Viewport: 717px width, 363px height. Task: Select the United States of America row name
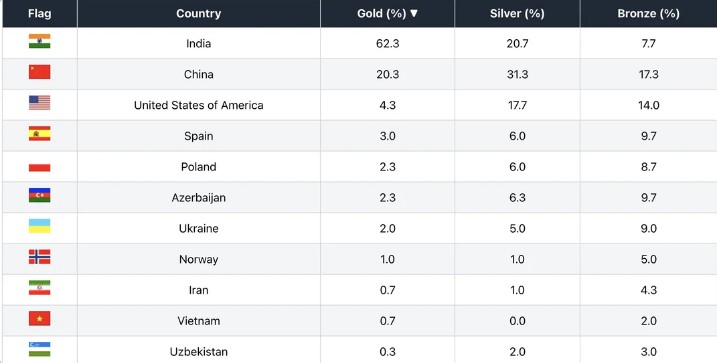198,105
